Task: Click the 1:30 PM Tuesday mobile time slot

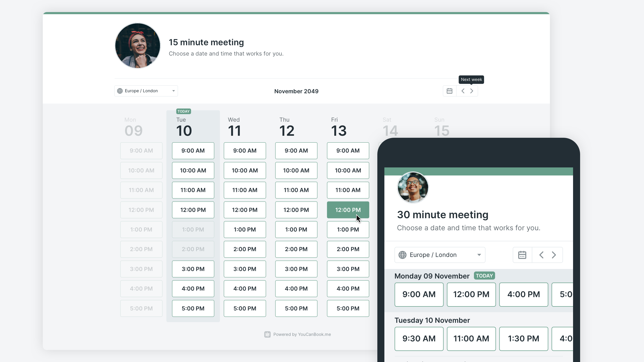Action: (523, 339)
